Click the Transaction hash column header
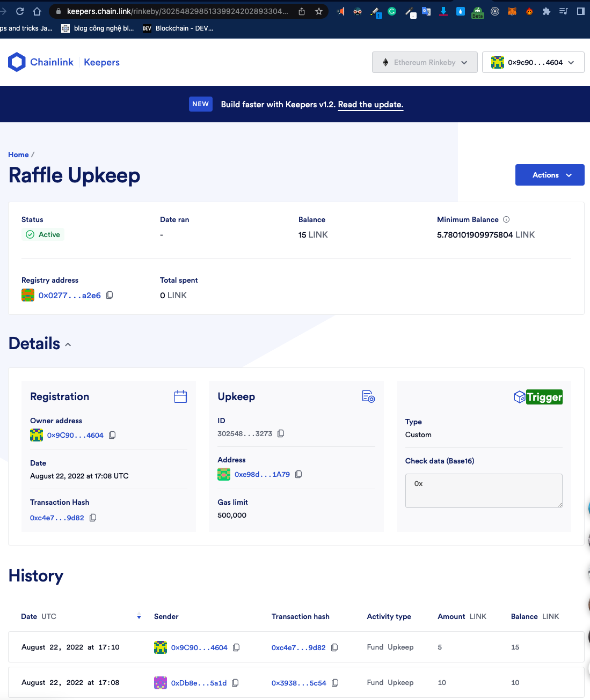This screenshot has width=590, height=700. [301, 616]
